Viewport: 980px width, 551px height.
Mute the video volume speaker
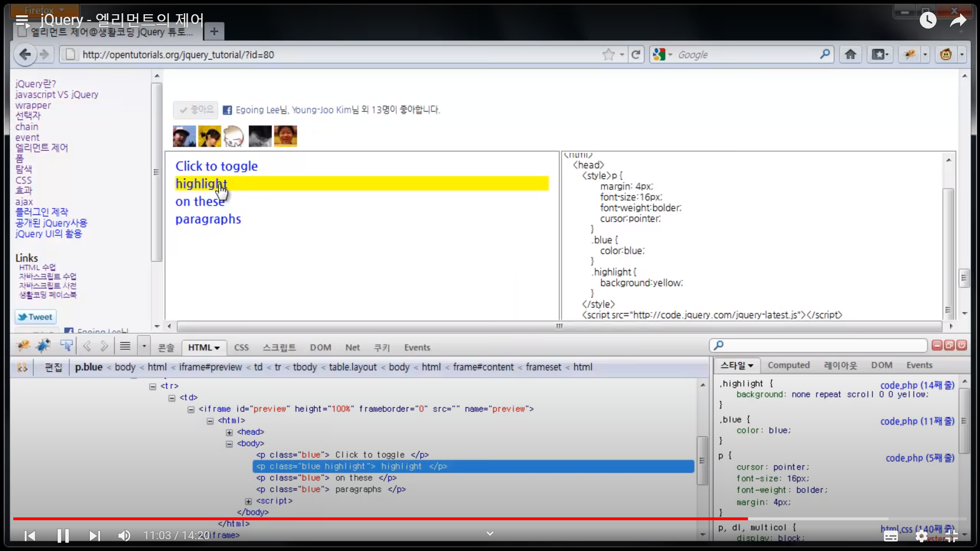pos(124,536)
